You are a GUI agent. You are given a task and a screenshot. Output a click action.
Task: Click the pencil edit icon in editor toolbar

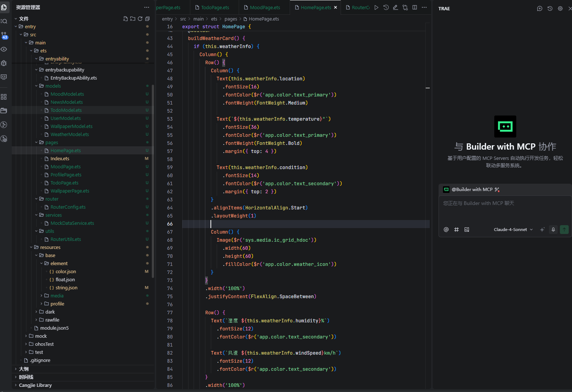(x=395, y=7)
